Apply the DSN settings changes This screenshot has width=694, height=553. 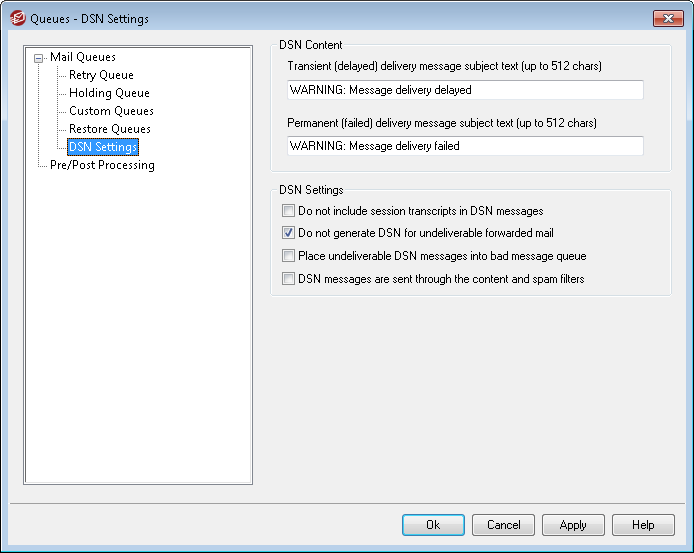[x=573, y=525]
